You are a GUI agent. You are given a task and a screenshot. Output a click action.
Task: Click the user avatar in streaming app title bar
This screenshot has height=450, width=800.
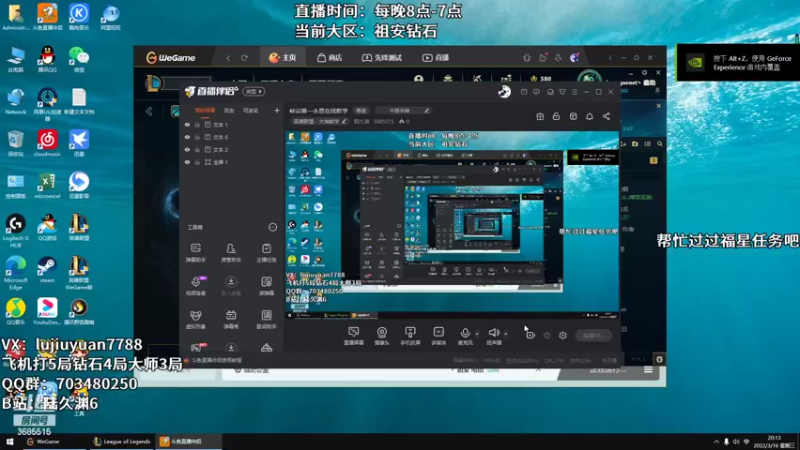[x=504, y=91]
